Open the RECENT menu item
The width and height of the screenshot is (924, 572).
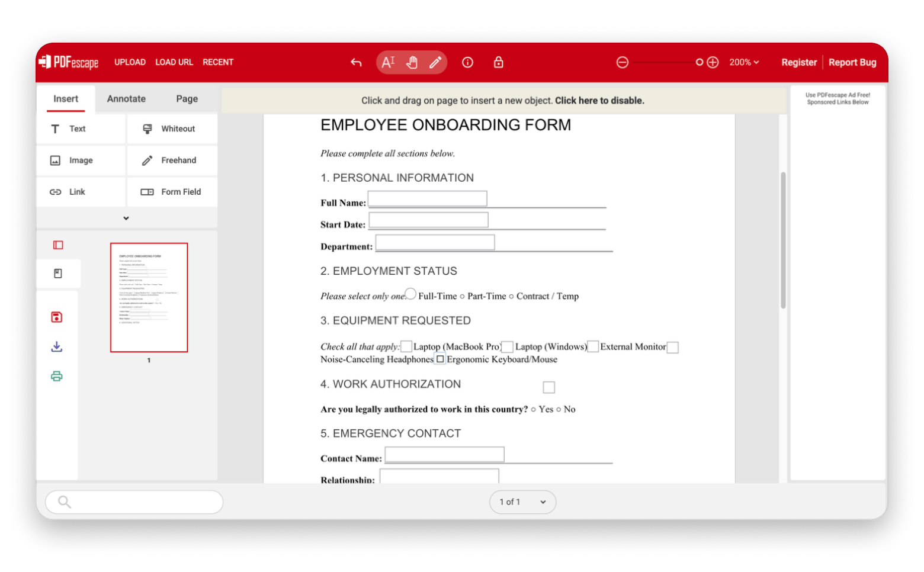click(x=218, y=62)
